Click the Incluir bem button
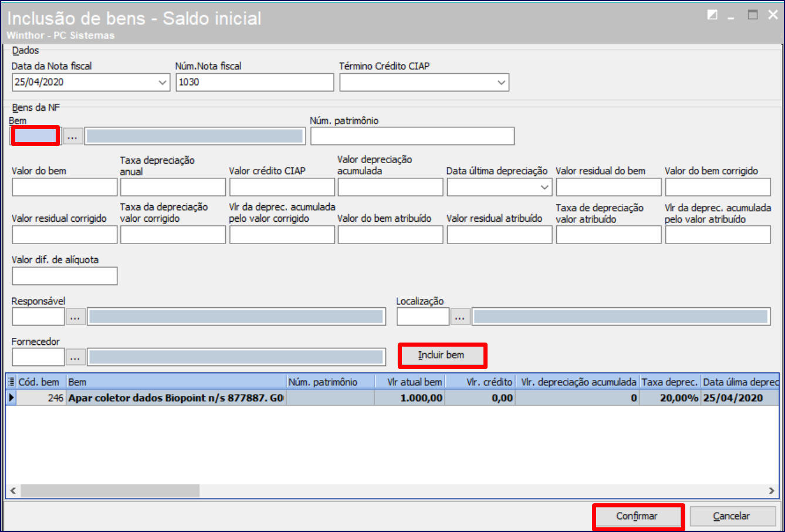The height and width of the screenshot is (532, 785). [x=441, y=355]
